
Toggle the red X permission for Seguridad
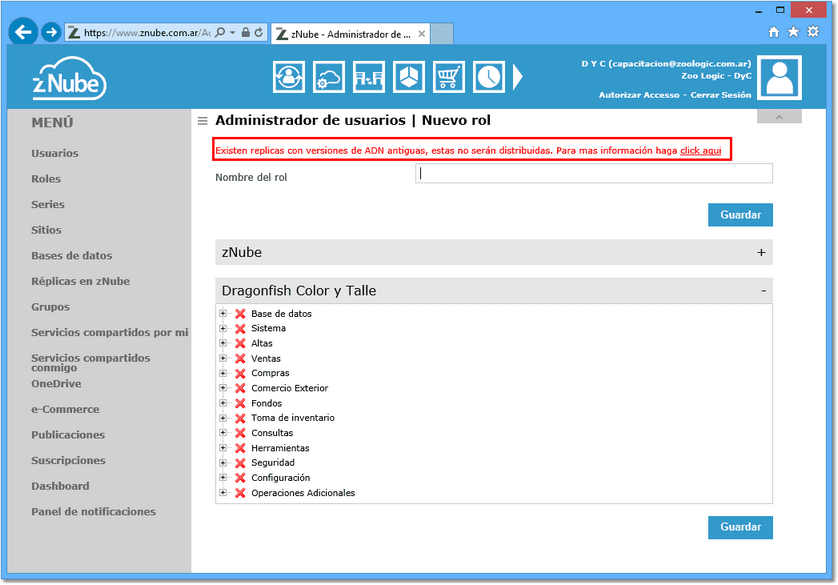click(x=240, y=463)
